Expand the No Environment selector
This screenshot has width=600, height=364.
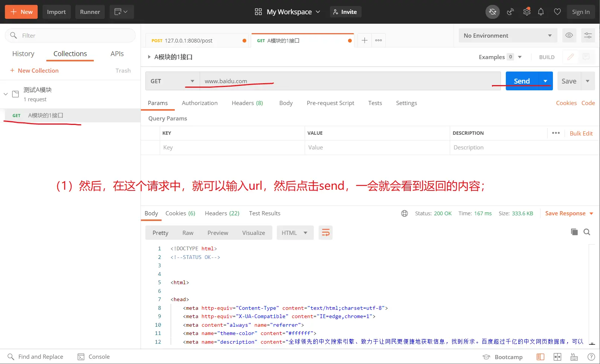point(507,35)
